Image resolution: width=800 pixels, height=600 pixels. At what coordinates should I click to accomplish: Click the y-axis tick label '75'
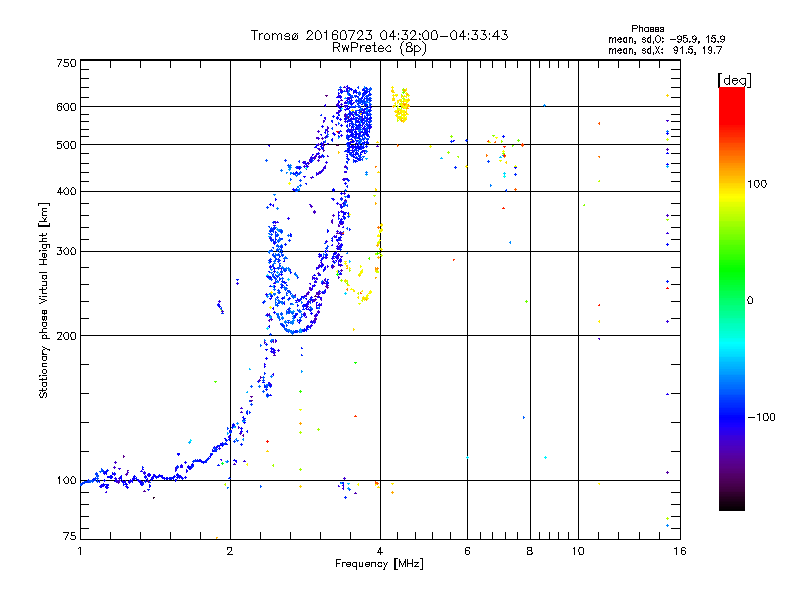click(70, 536)
